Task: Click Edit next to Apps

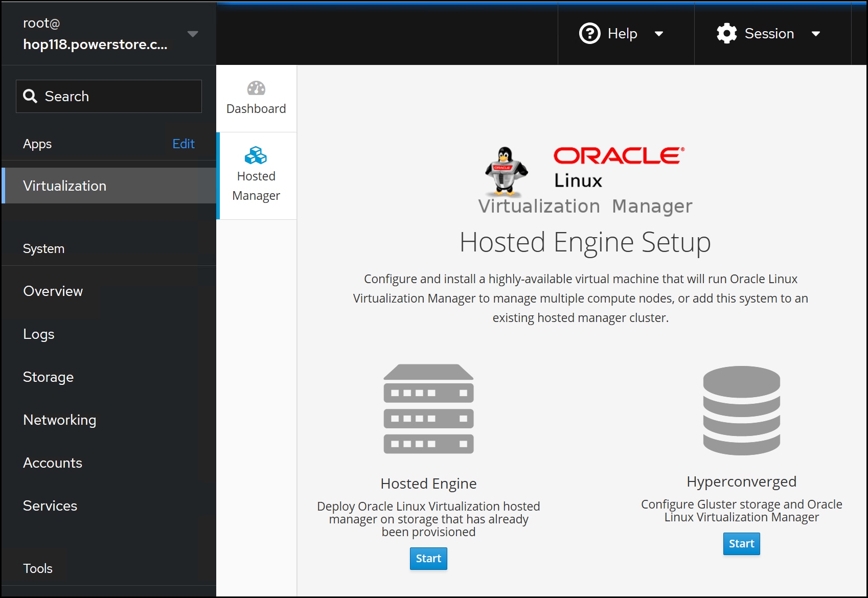Action: [184, 144]
